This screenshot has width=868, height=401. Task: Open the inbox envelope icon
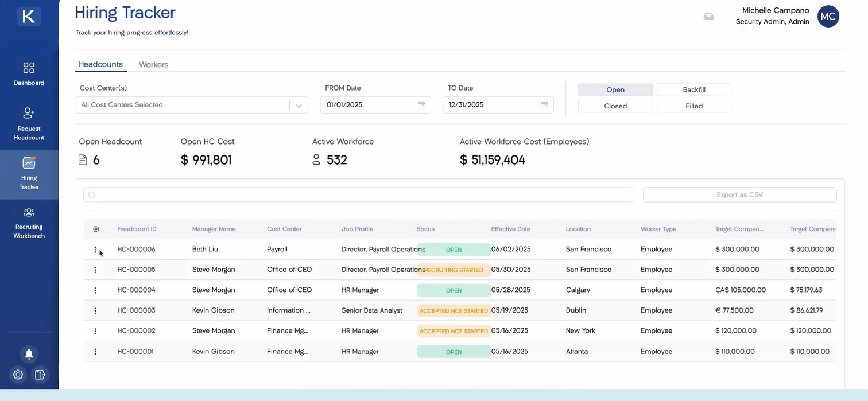[x=708, y=17]
